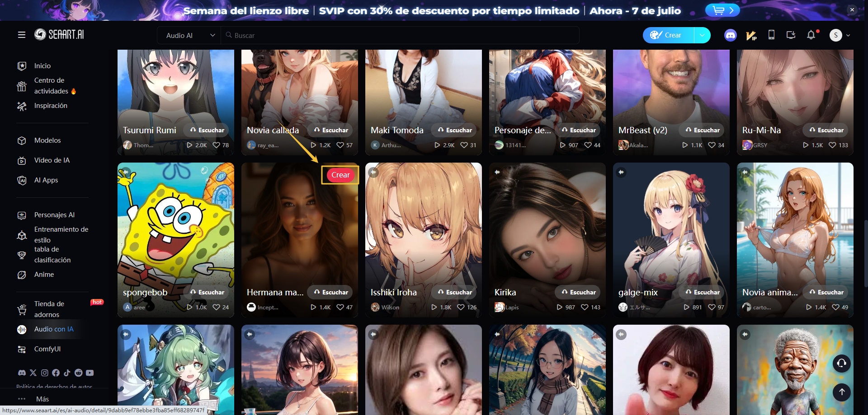
Task: Open the dropdown arrow beside Crear button
Action: click(x=702, y=35)
